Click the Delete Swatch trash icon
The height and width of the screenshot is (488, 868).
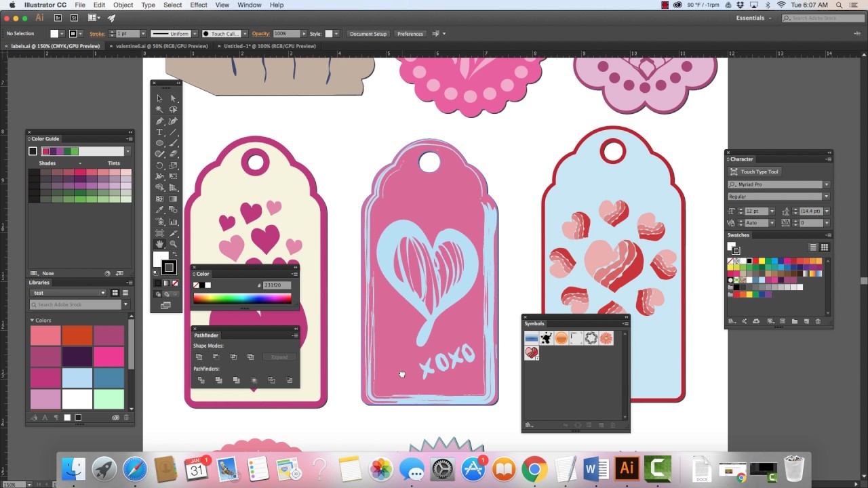click(818, 321)
